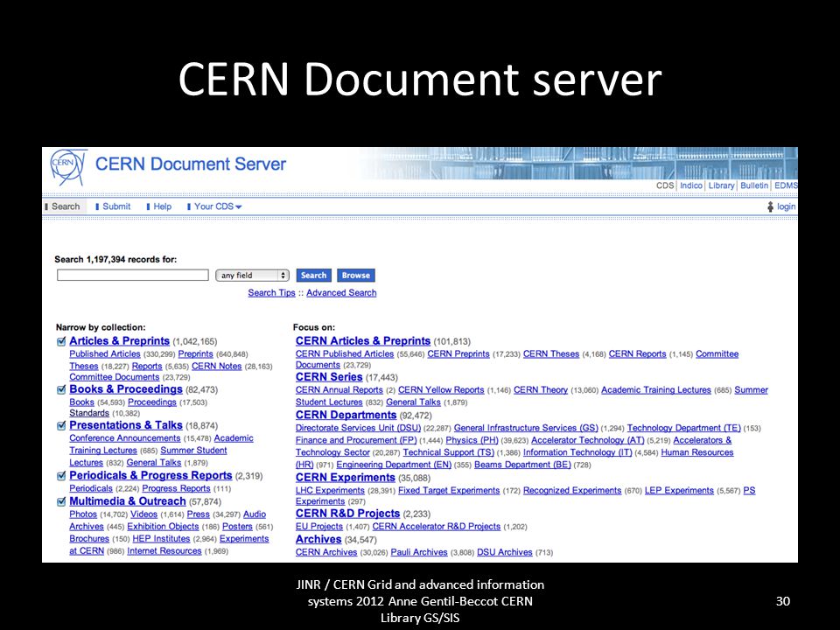Open Presentations & Talks heading link

coord(126,425)
